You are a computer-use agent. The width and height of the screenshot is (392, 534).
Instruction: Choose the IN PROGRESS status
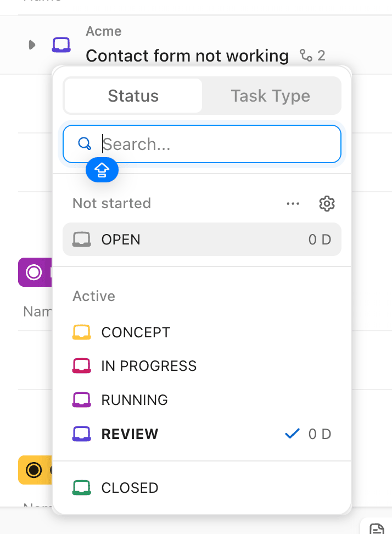point(202,366)
